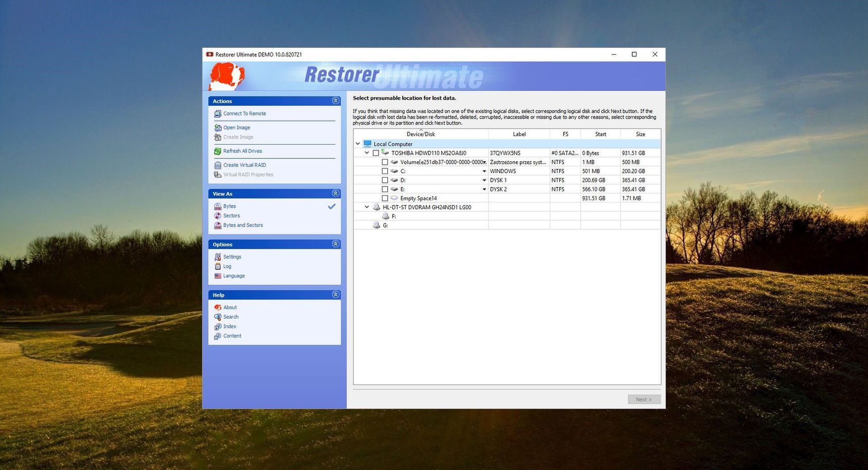Click the TOSHIBA hard drive icon

(385, 152)
